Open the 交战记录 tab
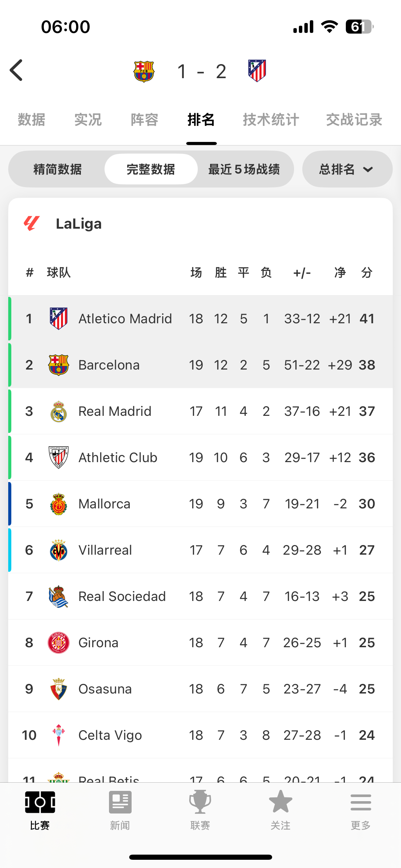Viewport: 401px width, 868px height. [x=354, y=120]
